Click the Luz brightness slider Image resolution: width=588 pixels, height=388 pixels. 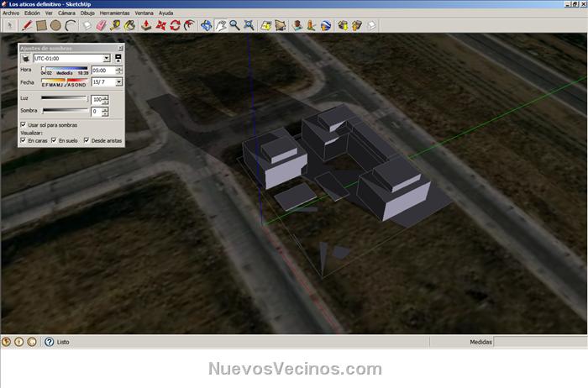65,98
